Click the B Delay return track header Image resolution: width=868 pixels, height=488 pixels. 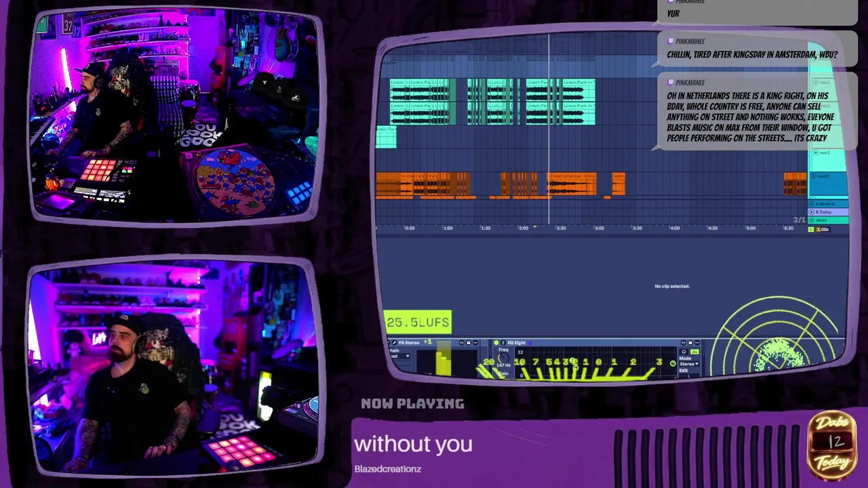(x=828, y=212)
